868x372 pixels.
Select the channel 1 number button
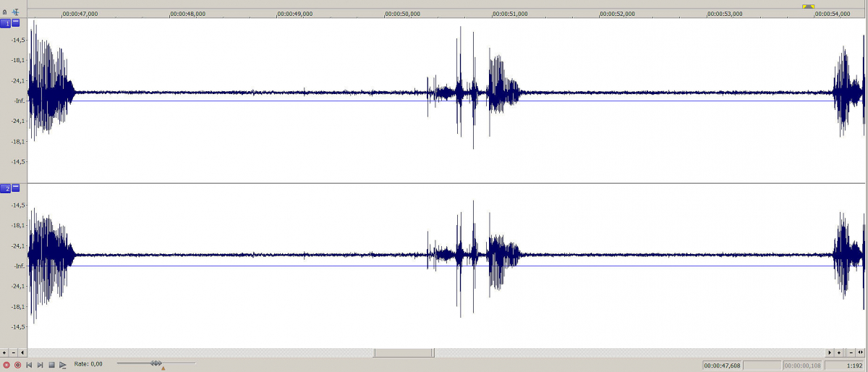click(6, 24)
